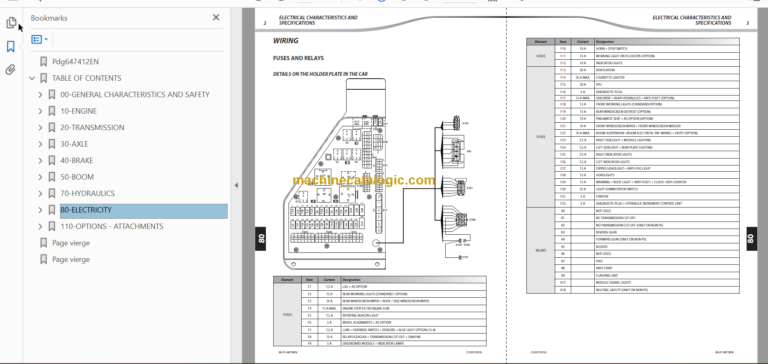Click the Bookmarks panel title
The height and width of the screenshot is (364, 768).
click(49, 18)
